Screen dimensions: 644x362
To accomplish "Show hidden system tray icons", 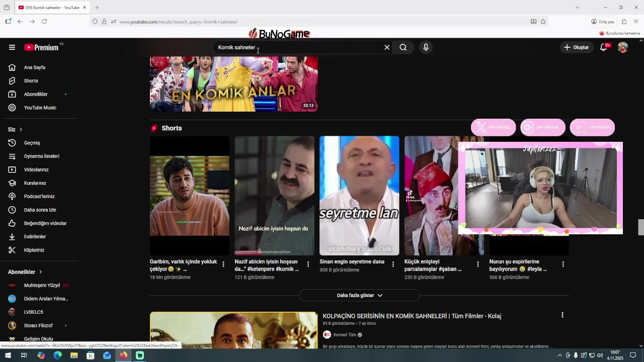I will (x=559, y=355).
